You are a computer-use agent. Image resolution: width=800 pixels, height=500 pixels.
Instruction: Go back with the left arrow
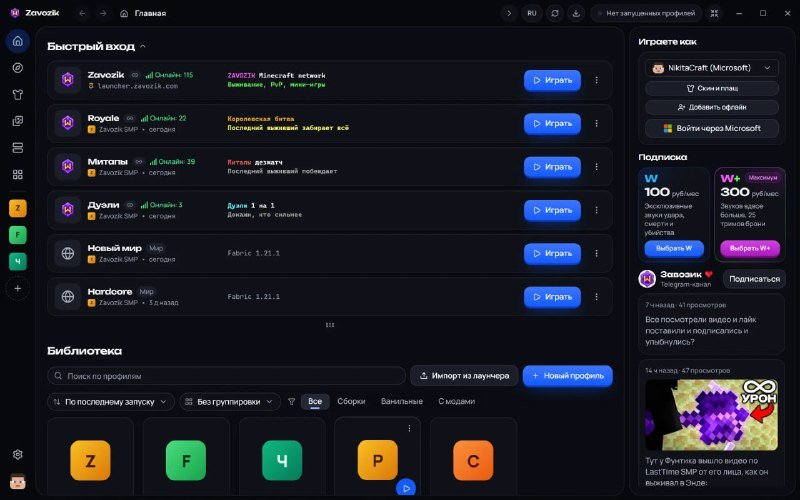pos(82,13)
